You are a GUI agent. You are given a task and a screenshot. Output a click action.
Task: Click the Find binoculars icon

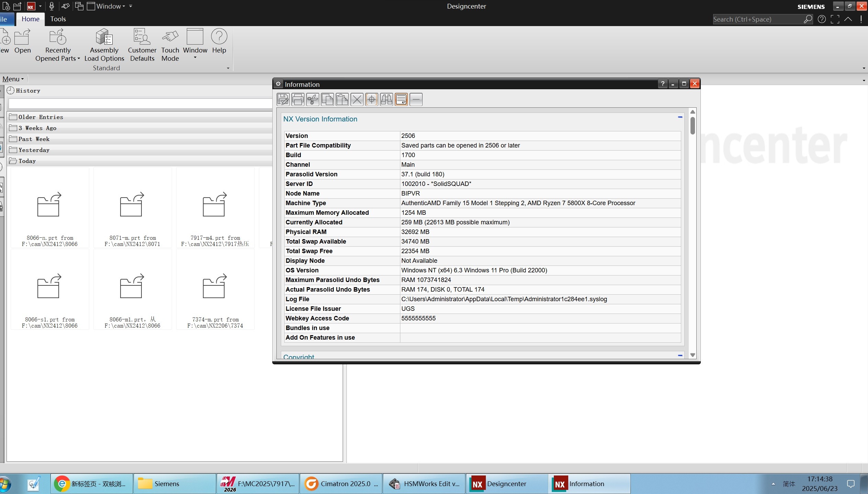coord(387,99)
